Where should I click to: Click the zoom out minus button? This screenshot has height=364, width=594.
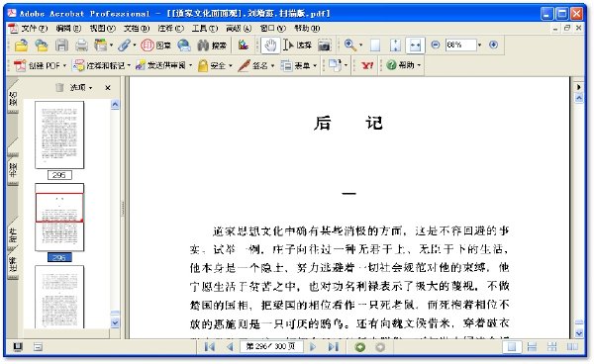(x=436, y=45)
